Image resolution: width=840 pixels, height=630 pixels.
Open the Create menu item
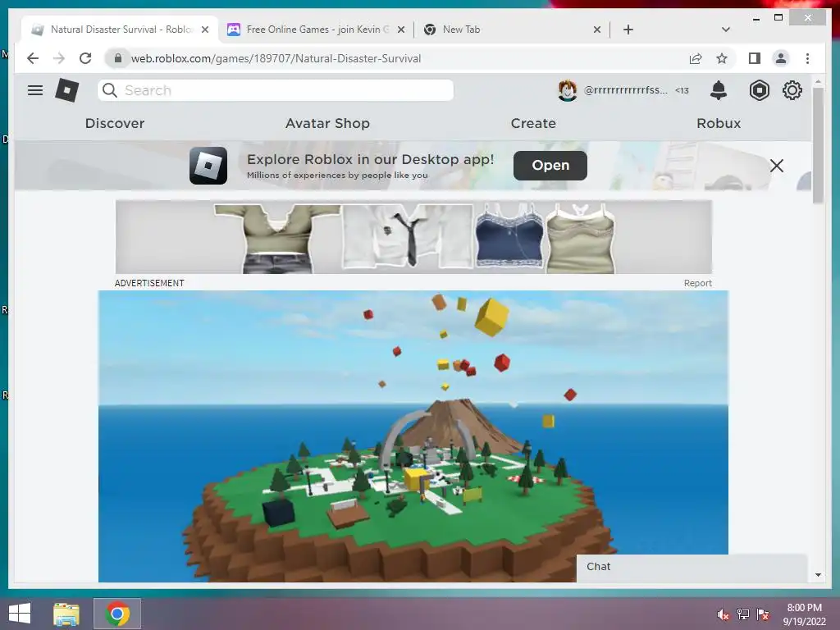(x=533, y=123)
